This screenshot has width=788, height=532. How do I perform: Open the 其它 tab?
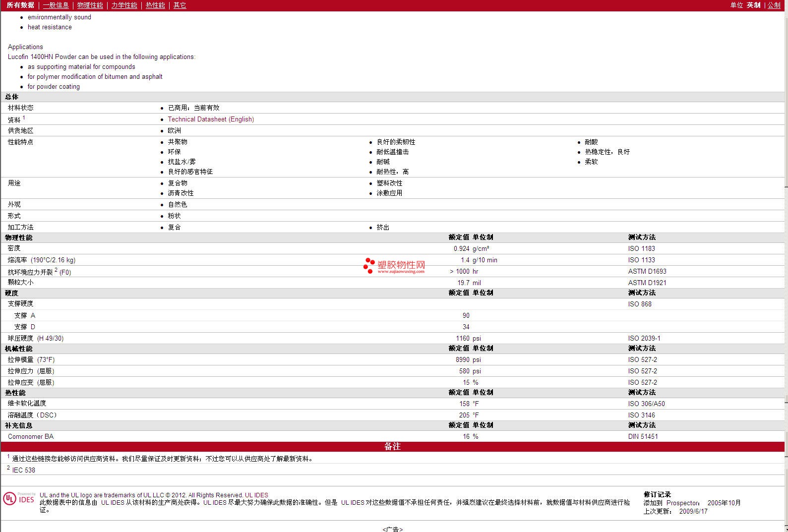pos(180,5)
